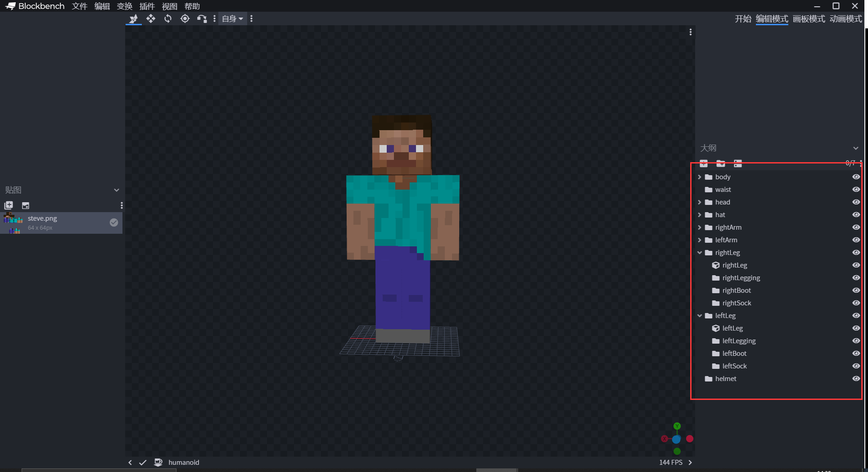Select the steve.png texture thumbnail
The height and width of the screenshot is (472, 868).
pos(13,223)
